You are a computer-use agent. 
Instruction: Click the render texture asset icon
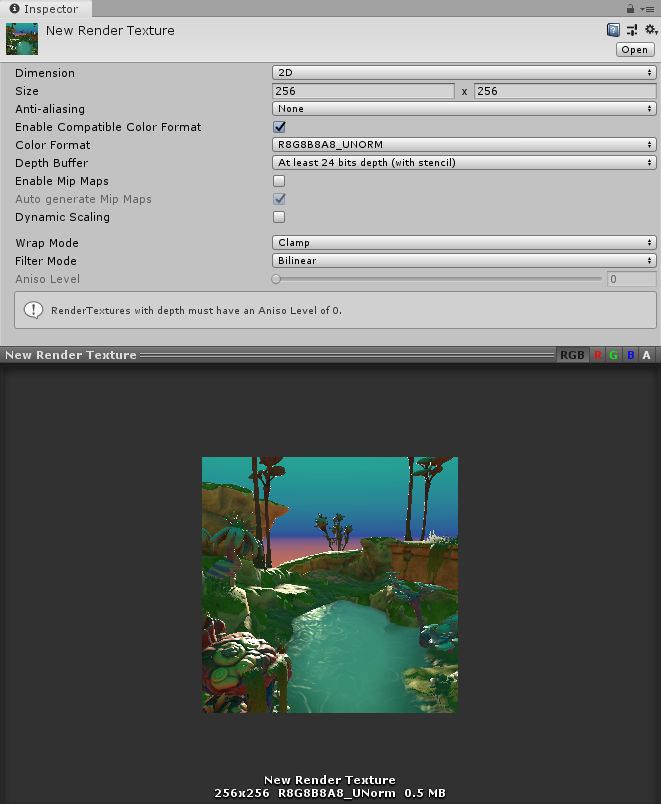22,40
